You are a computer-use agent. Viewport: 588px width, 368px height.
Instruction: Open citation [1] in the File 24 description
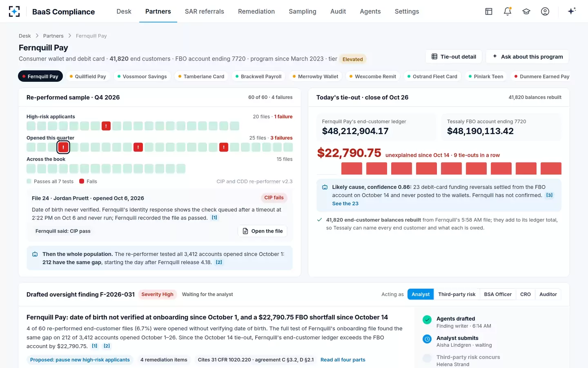[214, 218]
